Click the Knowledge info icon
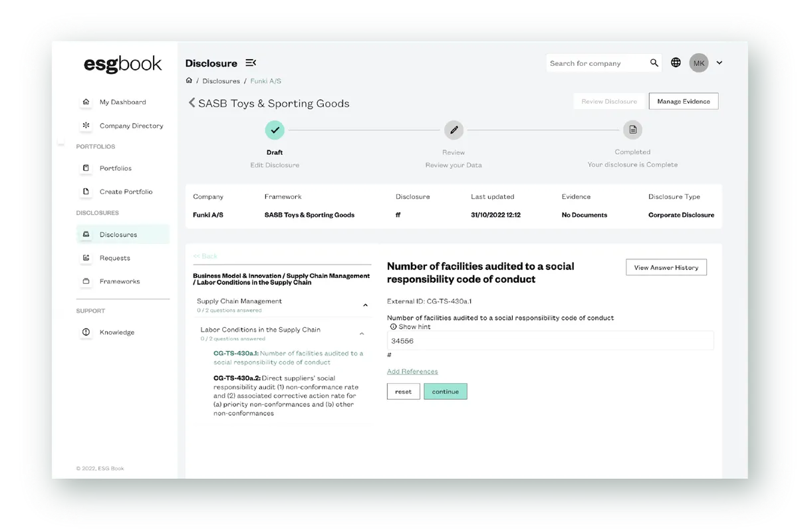Image resolution: width=798 pixels, height=532 pixels. [x=86, y=332]
